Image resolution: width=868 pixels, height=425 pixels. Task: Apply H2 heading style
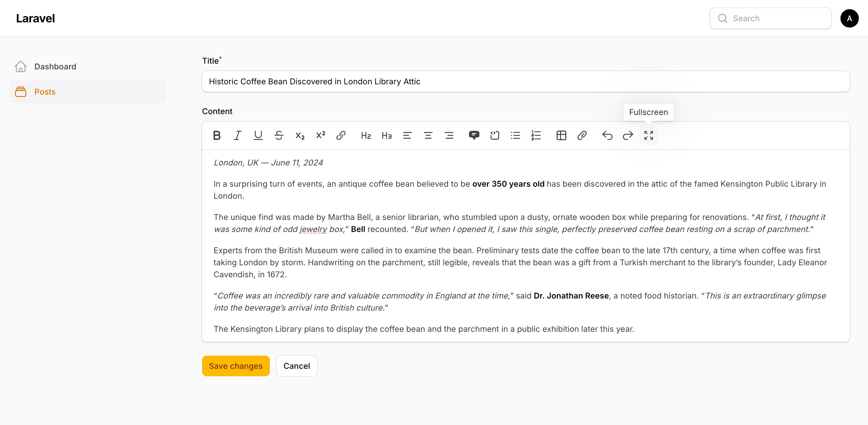[x=366, y=135]
